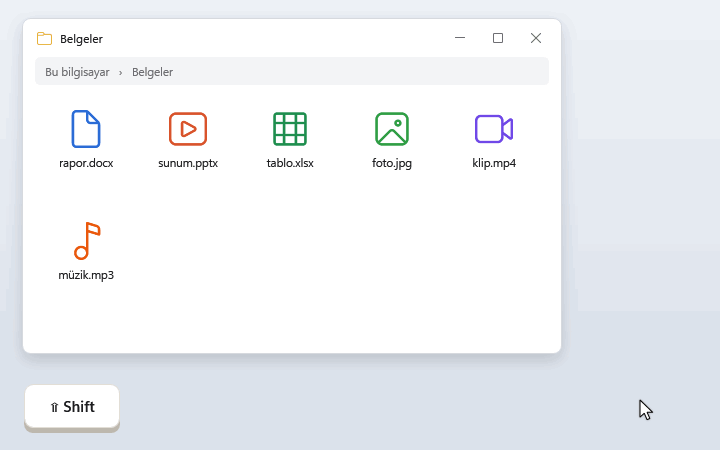This screenshot has width=720, height=450.
Task: Click the Belgeler breadcrumb segment
Action: 152,72
